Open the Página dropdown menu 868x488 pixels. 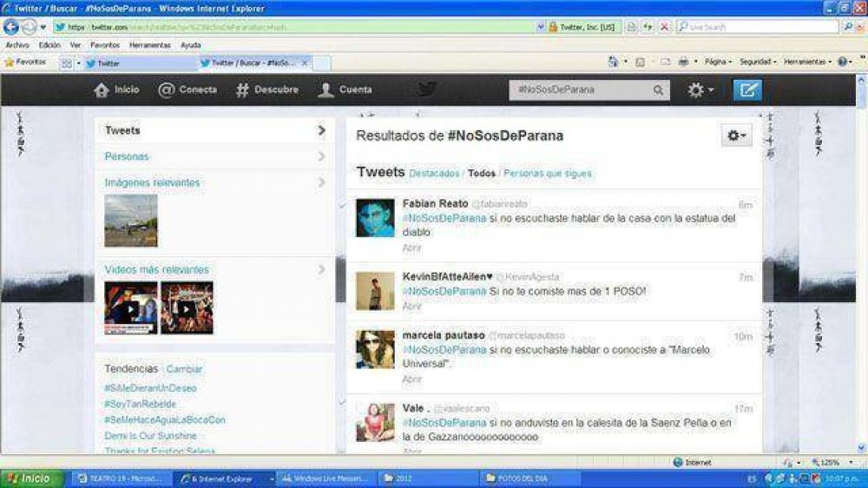pyautogui.click(x=718, y=62)
